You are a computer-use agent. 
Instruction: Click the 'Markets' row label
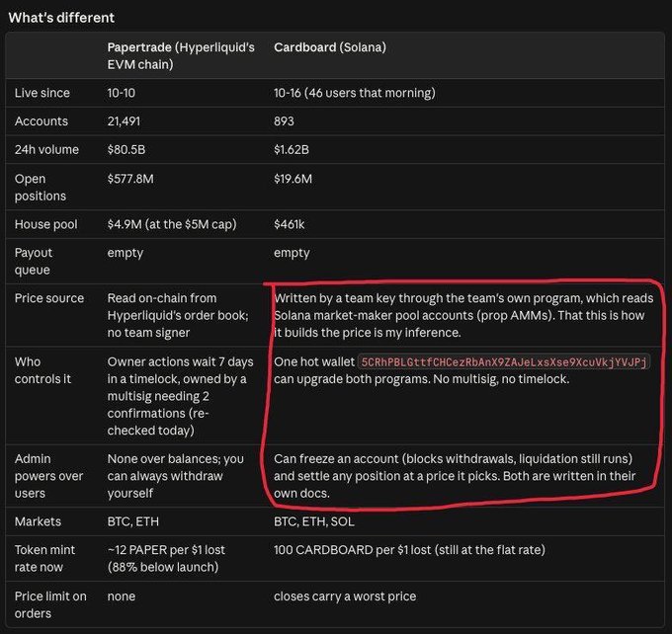(x=38, y=521)
